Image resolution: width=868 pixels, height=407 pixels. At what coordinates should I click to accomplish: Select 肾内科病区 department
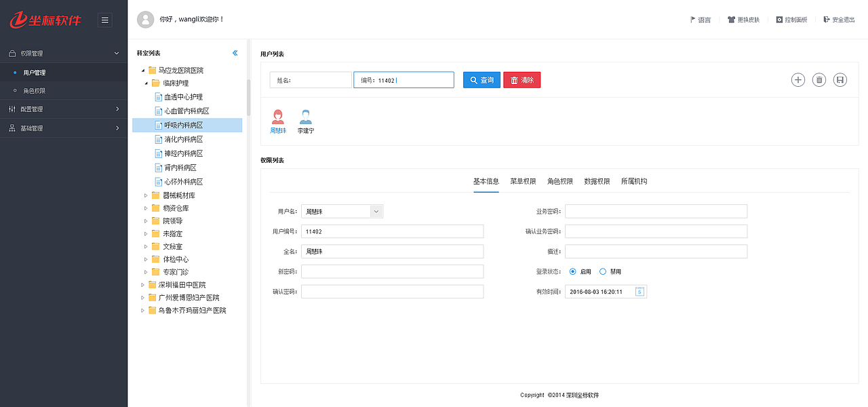pyautogui.click(x=176, y=168)
